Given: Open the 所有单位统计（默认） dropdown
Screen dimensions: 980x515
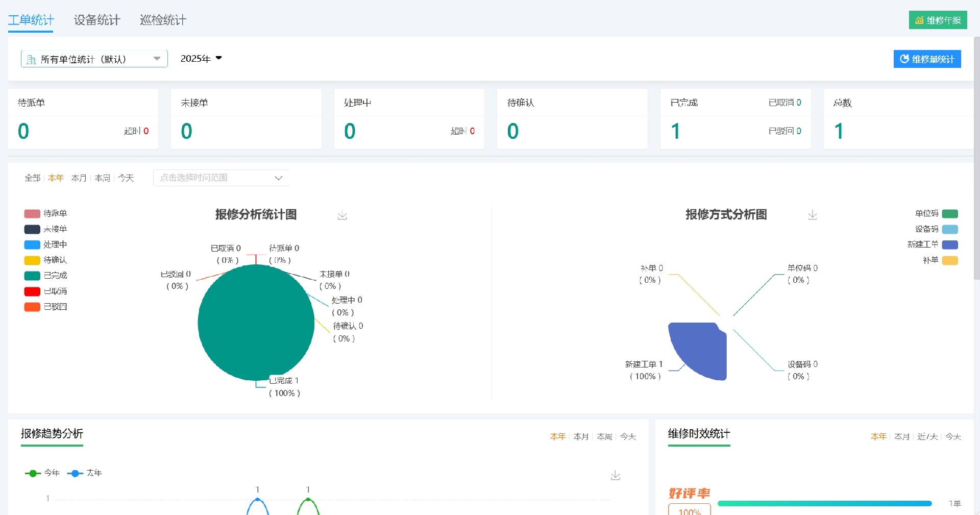Looking at the screenshot, I should pyautogui.click(x=94, y=58).
